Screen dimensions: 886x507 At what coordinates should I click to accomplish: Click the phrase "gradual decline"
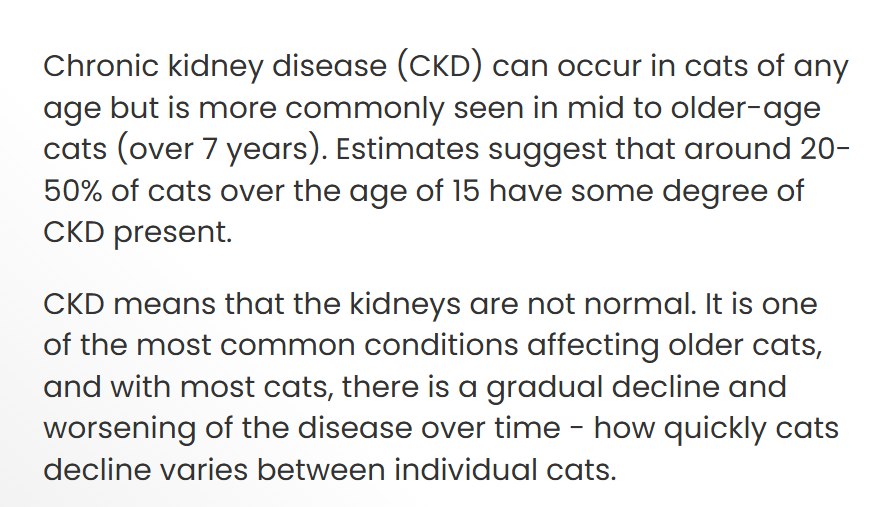pyautogui.click(x=603, y=387)
